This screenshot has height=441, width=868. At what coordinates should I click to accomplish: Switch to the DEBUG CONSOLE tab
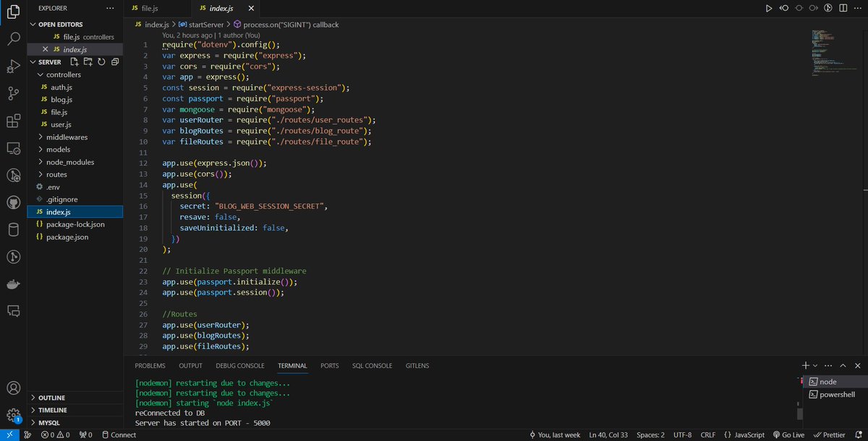tap(240, 366)
